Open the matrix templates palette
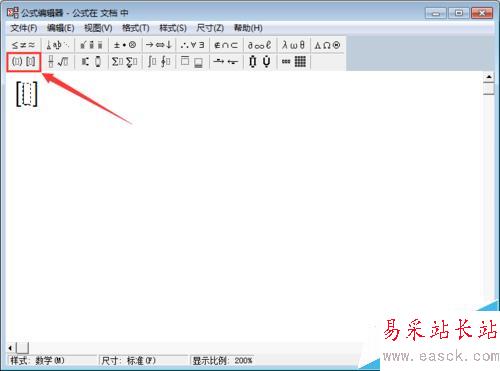The height and width of the screenshot is (371, 500). click(x=294, y=62)
